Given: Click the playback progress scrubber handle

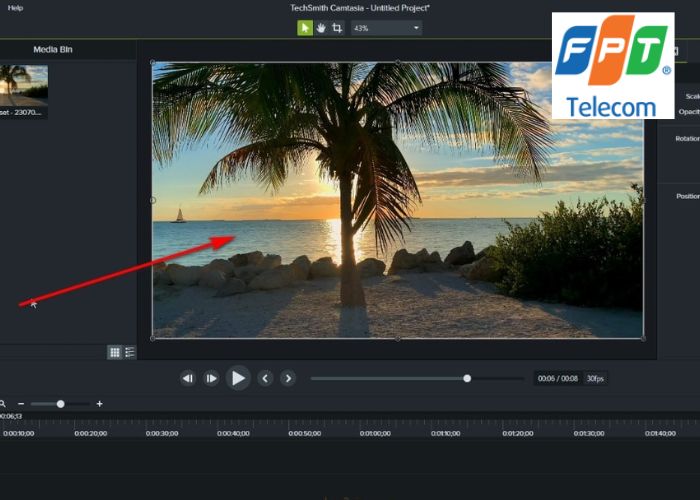Looking at the screenshot, I should click(467, 378).
